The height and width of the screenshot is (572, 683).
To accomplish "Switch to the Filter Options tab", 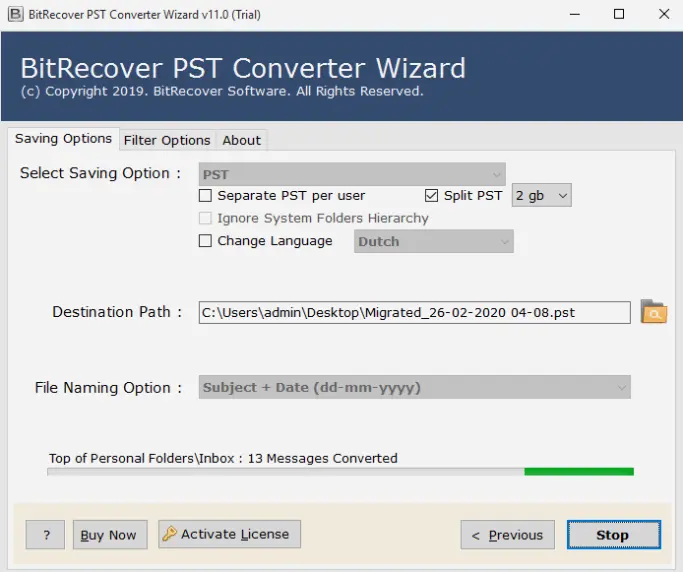I will (x=167, y=140).
